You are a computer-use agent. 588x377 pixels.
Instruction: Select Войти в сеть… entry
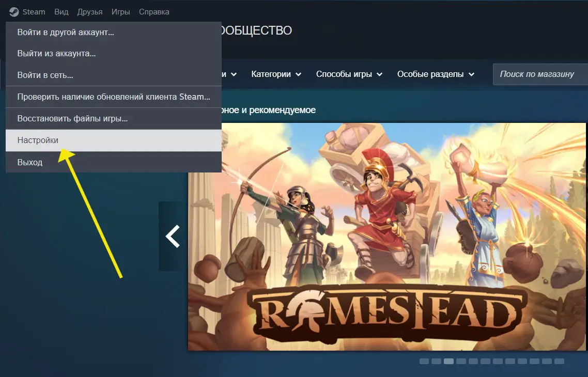pos(114,75)
